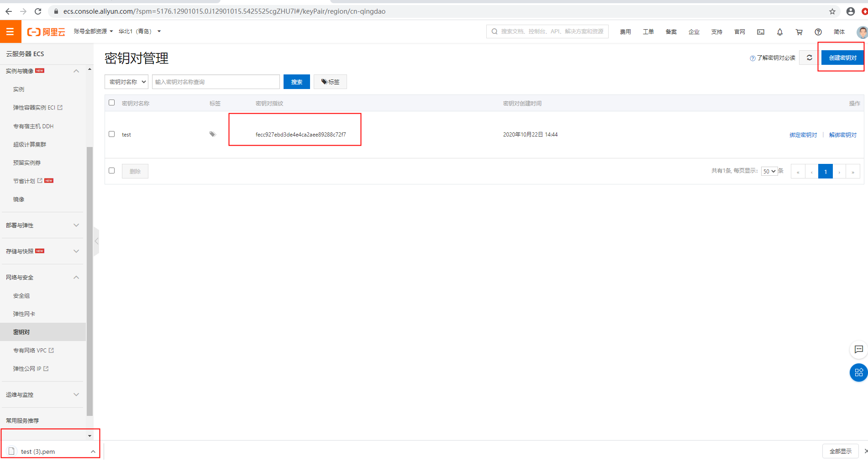Focus the key pair name search input
Screen dimensions: 868x462
tap(216, 82)
